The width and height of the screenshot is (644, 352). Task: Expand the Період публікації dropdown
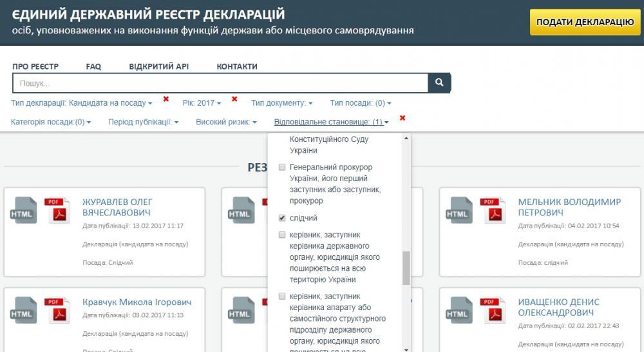(x=143, y=122)
